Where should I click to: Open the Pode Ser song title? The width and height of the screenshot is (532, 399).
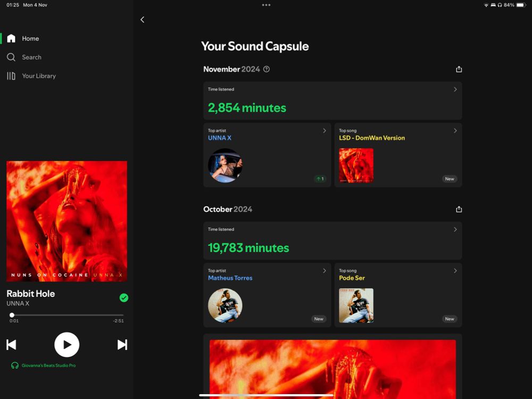pos(352,278)
